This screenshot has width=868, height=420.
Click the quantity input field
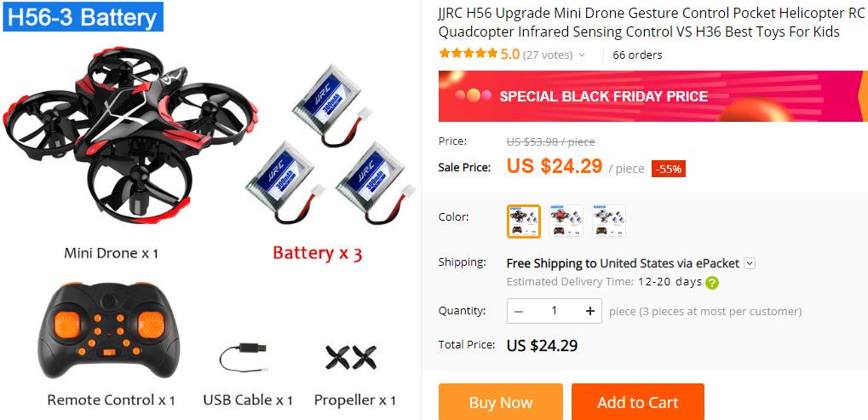pos(555,311)
